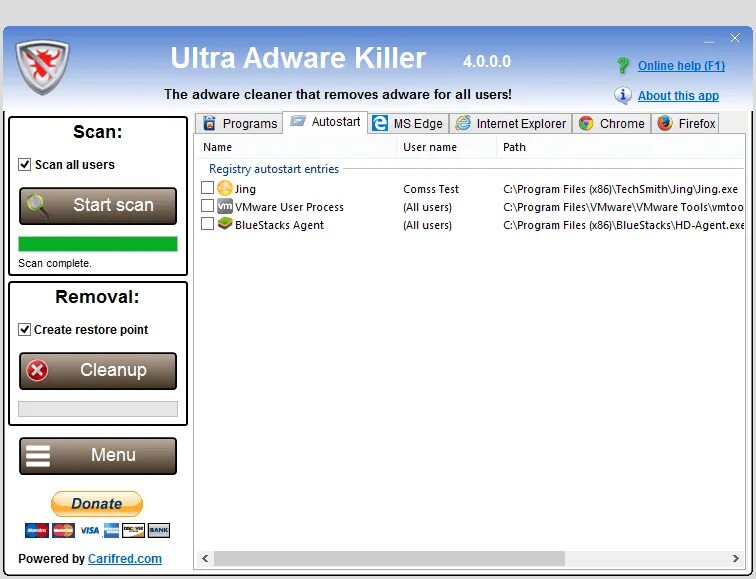Switch to the Chrome tab
This screenshot has width=756, height=579.
[612, 123]
